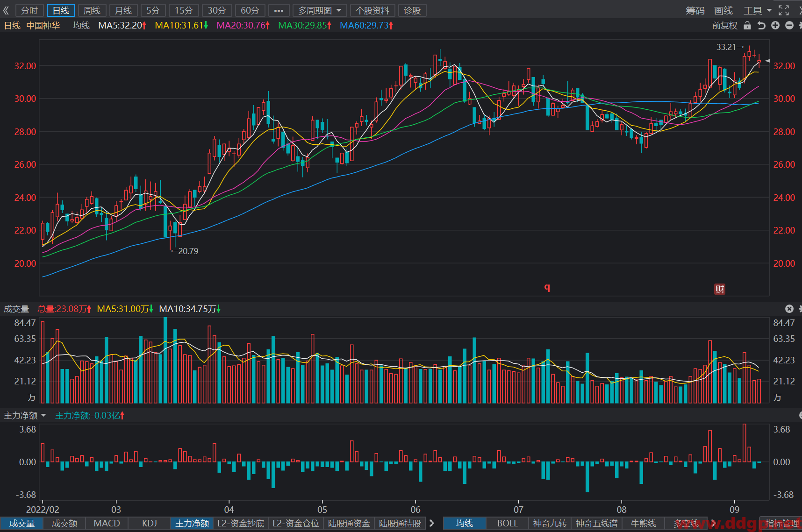802x532 pixels.
Task: Select MACD indicator tab
Action: 107,523
